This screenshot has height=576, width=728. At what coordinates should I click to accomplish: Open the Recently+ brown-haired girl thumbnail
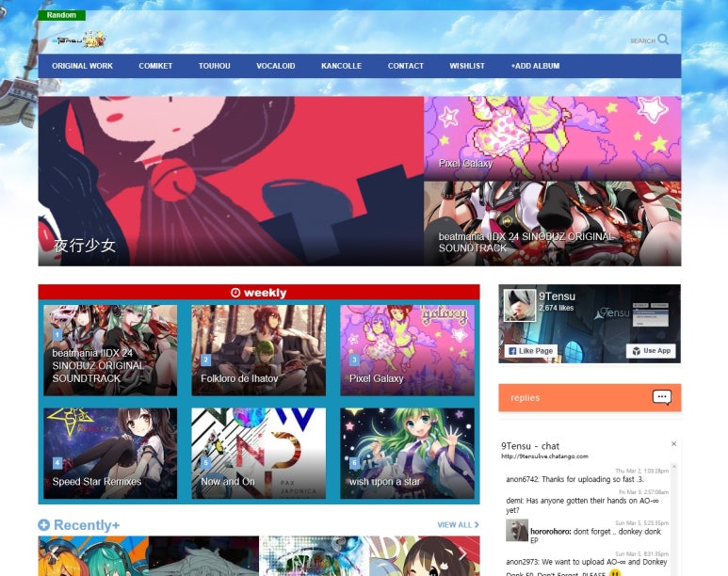point(425,556)
